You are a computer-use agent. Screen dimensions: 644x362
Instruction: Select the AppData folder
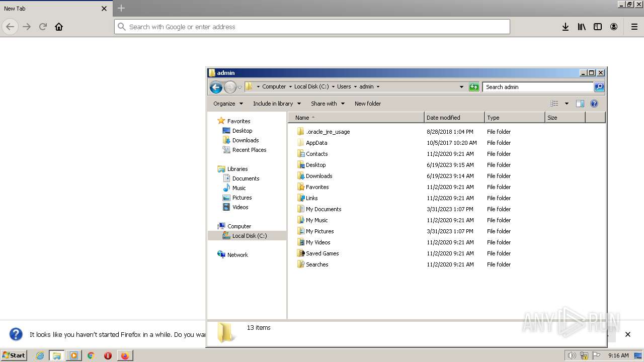coord(316,143)
